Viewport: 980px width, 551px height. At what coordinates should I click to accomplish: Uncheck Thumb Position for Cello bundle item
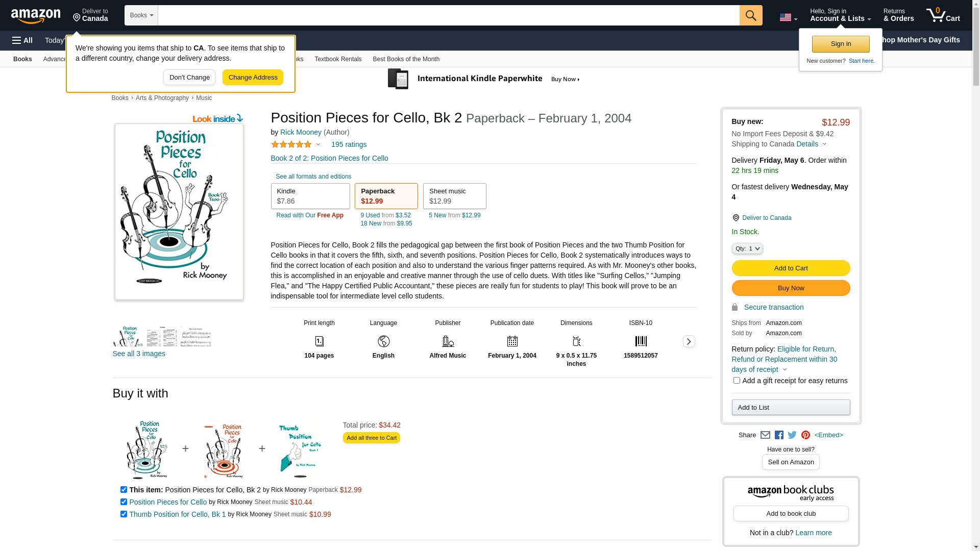point(124,514)
